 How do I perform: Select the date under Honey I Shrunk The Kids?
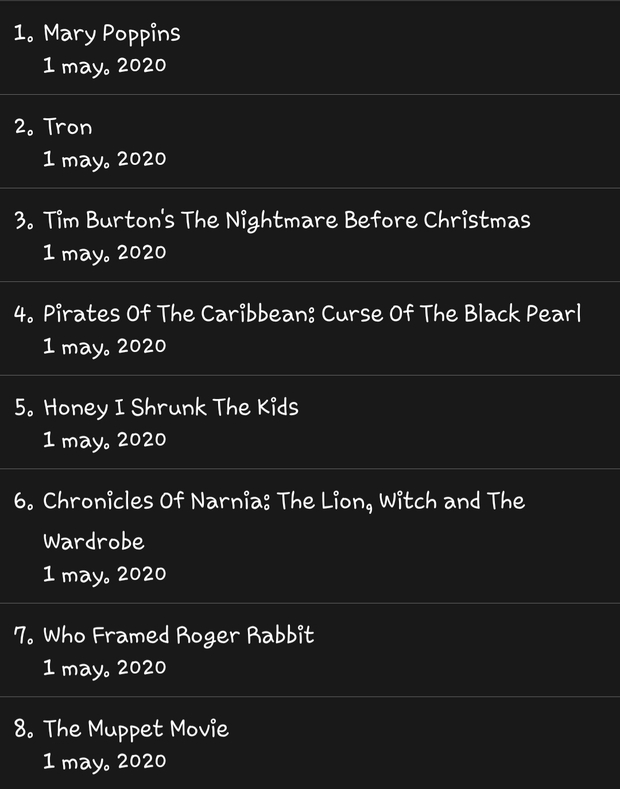point(105,440)
